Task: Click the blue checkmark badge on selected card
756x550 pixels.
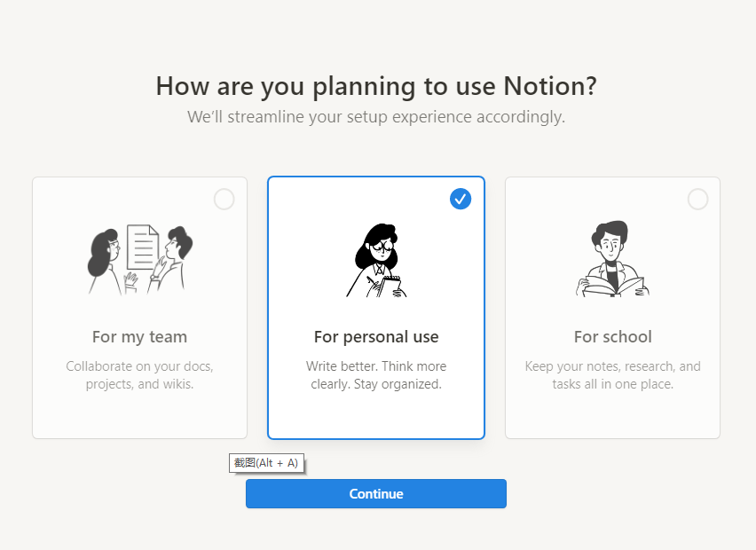Action: tap(461, 199)
